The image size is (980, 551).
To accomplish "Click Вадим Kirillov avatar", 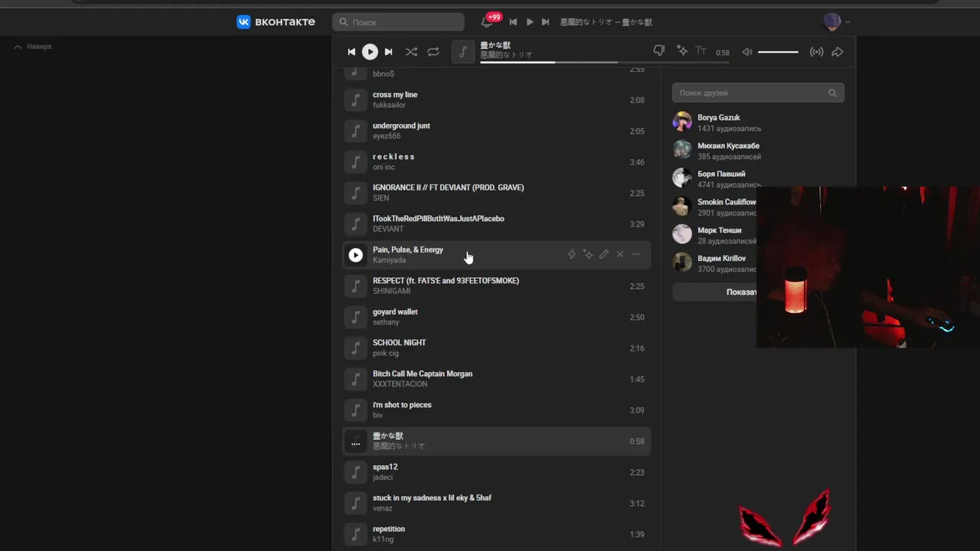I will 682,262.
